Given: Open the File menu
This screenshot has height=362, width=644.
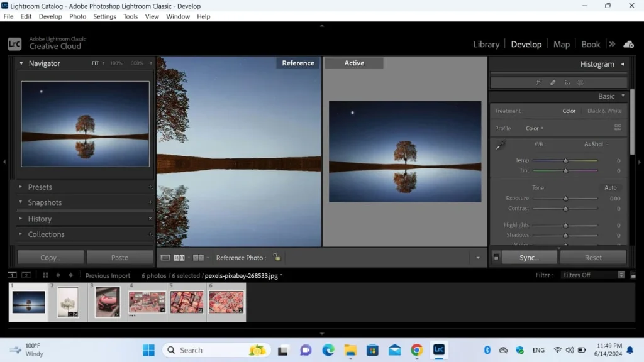Looking at the screenshot, I should pyautogui.click(x=8, y=16).
